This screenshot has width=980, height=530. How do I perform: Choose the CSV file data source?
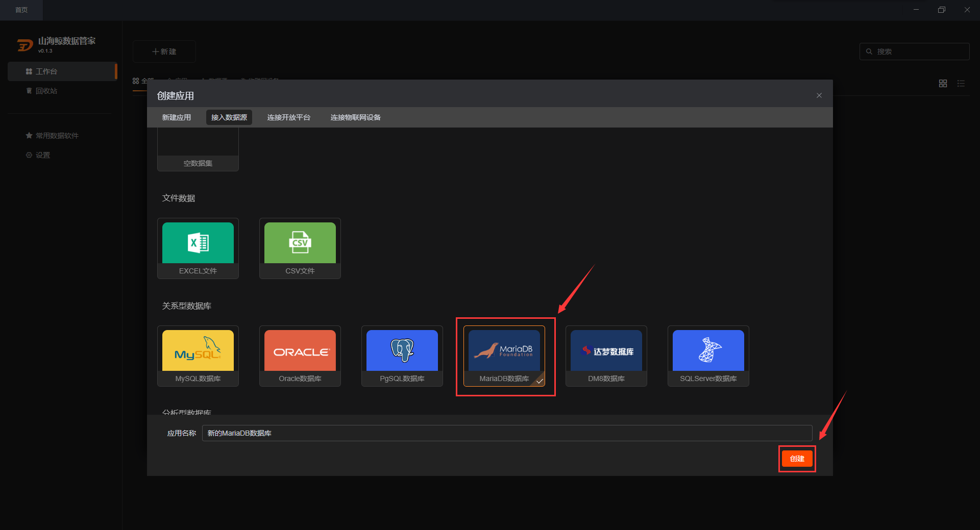click(x=300, y=248)
